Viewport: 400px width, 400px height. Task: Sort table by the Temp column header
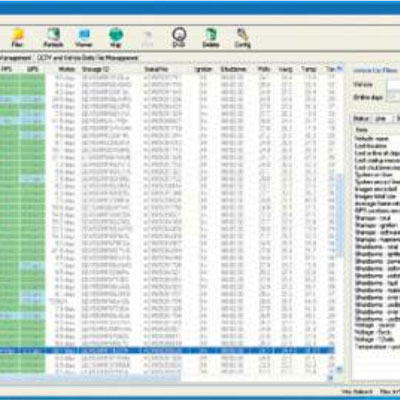[309, 69]
